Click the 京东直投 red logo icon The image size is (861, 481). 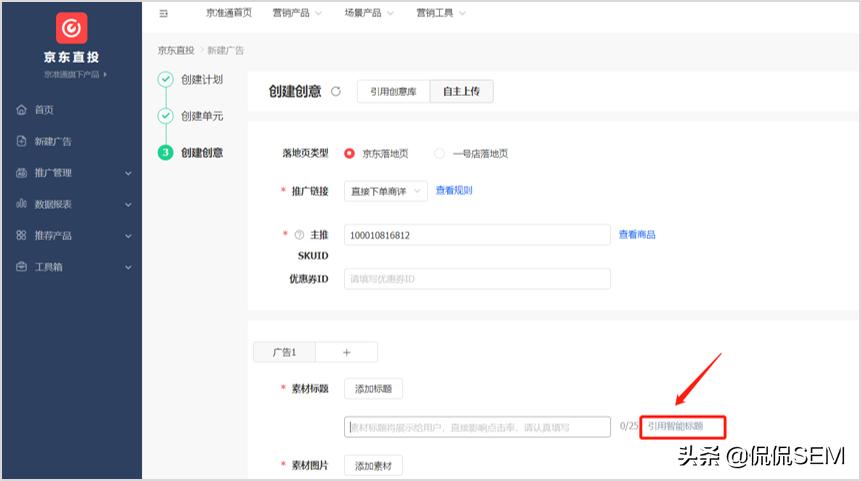[x=71, y=27]
